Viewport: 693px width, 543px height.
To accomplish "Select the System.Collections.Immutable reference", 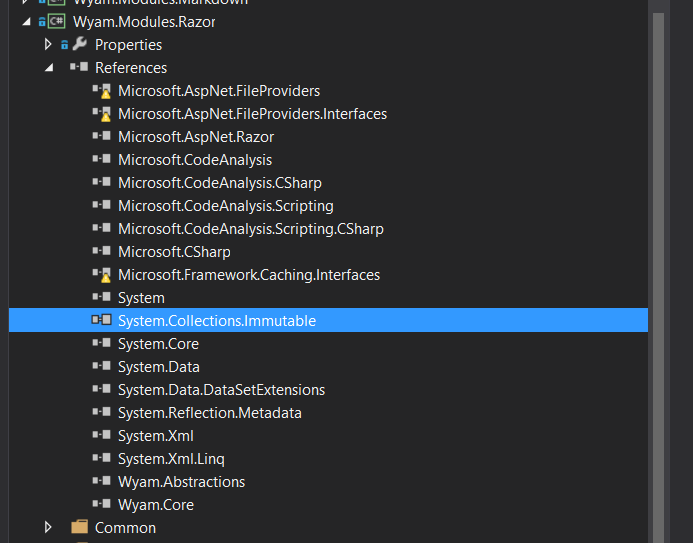I will click(x=328, y=320).
